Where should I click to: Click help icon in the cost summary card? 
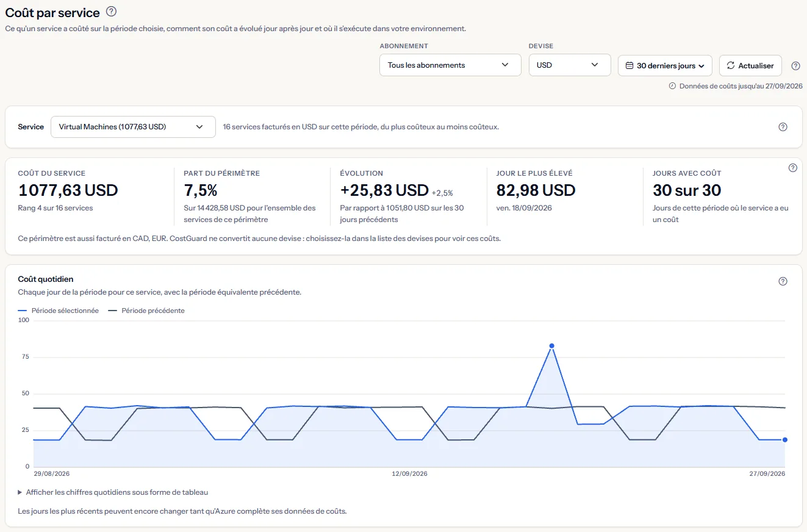(x=793, y=168)
